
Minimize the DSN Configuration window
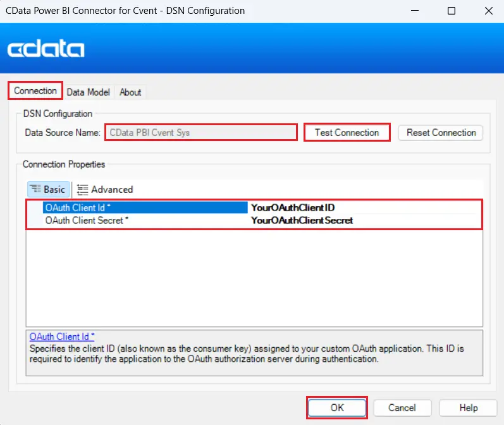coord(415,11)
